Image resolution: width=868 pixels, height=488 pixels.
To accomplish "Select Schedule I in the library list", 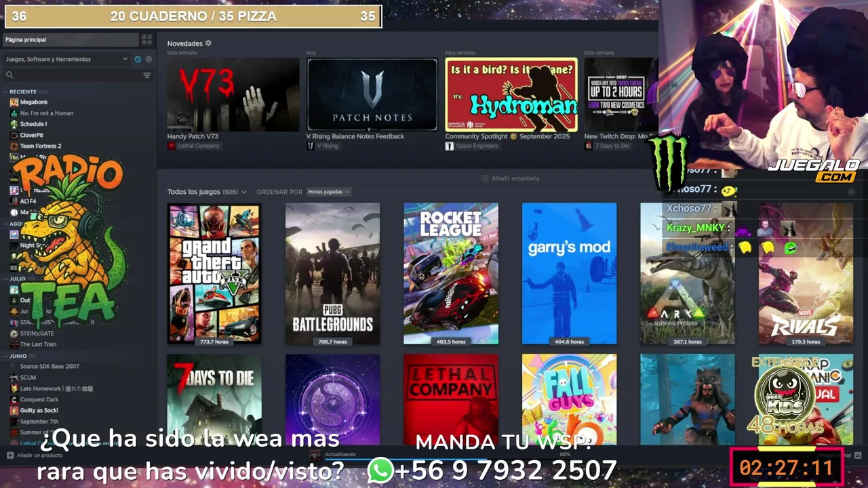I will click(x=33, y=124).
